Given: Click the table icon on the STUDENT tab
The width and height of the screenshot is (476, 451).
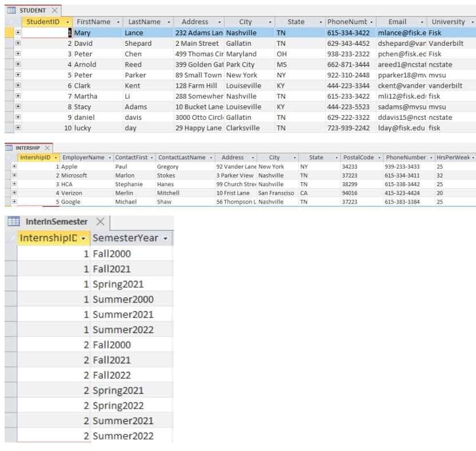Looking at the screenshot, I should pyautogui.click(x=11, y=10).
